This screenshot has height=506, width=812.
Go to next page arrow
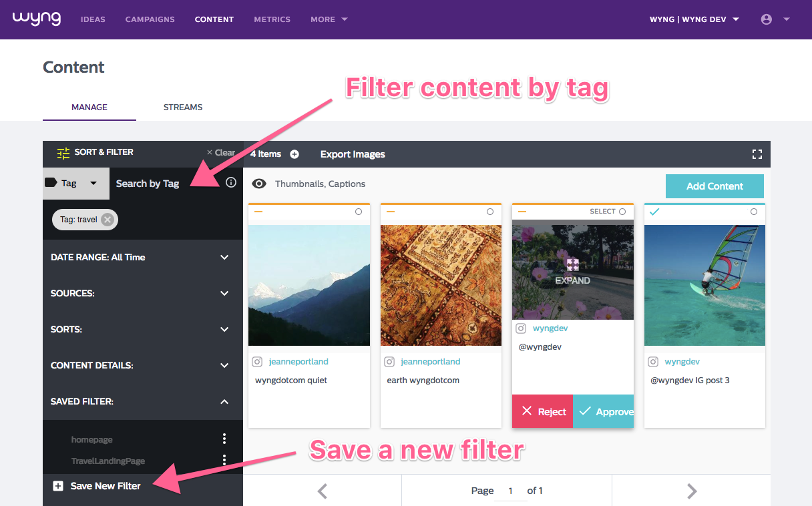click(x=692, y=491)
